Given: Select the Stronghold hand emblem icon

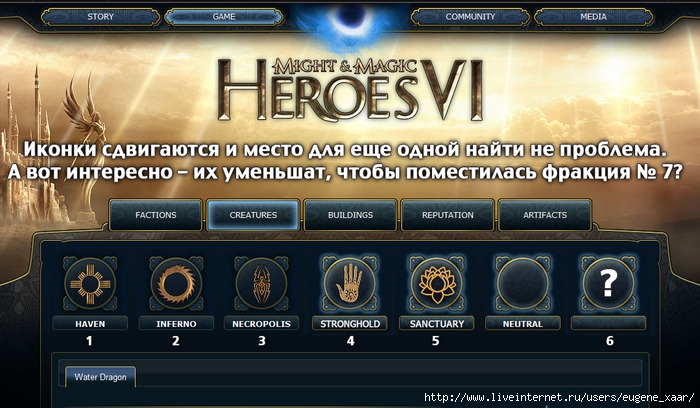Looking at the screenshot, I should pos(350,283).
